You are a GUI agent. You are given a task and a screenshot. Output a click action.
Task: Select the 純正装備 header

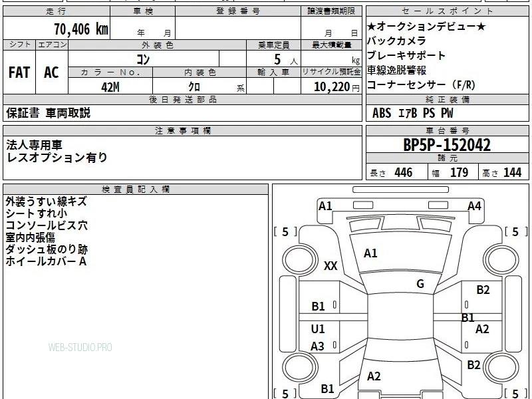(447, 99)
